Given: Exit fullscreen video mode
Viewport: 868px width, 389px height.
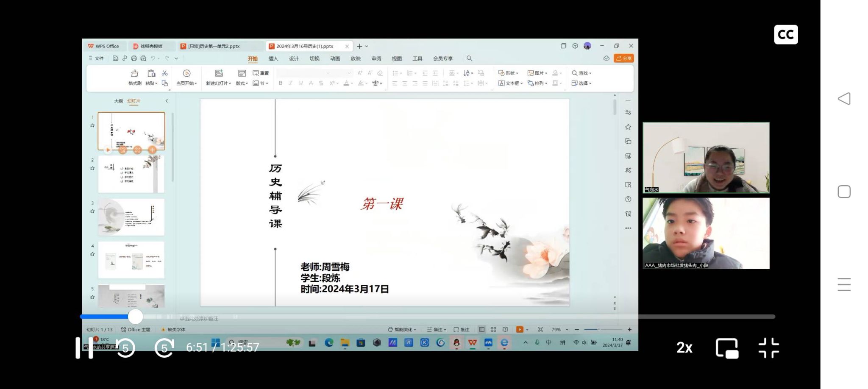Looking at the screenshot, I should tap(768, 348).
